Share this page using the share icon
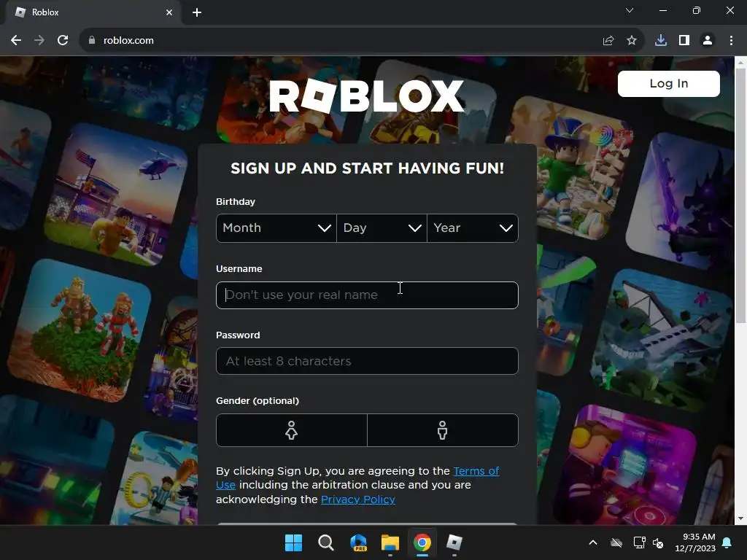Viewport: 747px width, 560px height. (x=608, y=41)
